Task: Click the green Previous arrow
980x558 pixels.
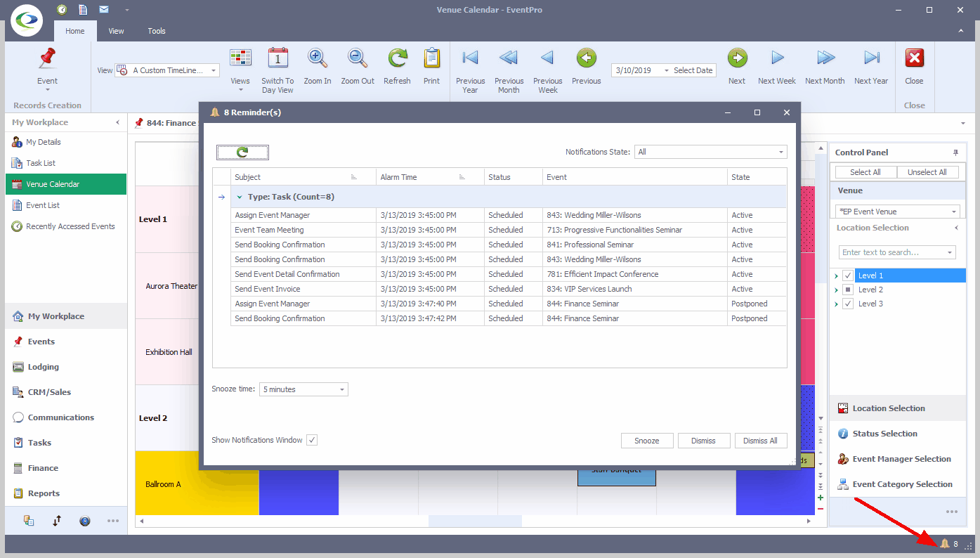Action: pyautogui.click(x=586, y=58)
